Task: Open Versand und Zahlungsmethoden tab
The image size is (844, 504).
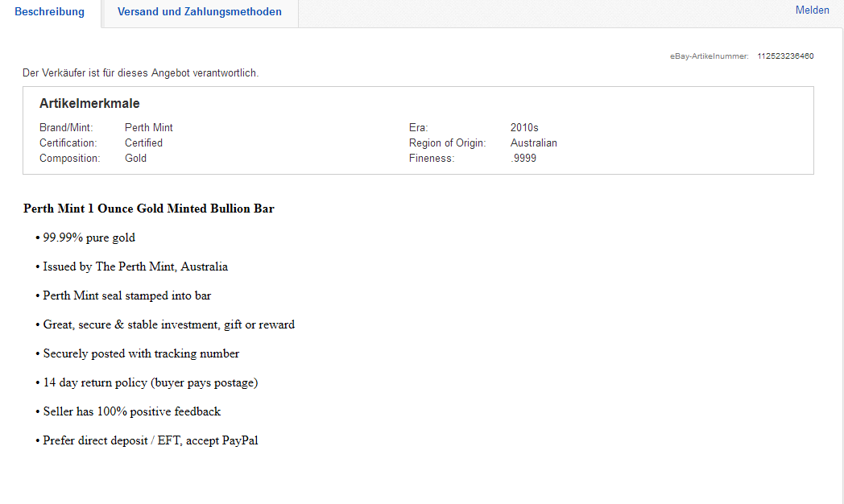Action: pyautogui.click(x=200, y=12)
